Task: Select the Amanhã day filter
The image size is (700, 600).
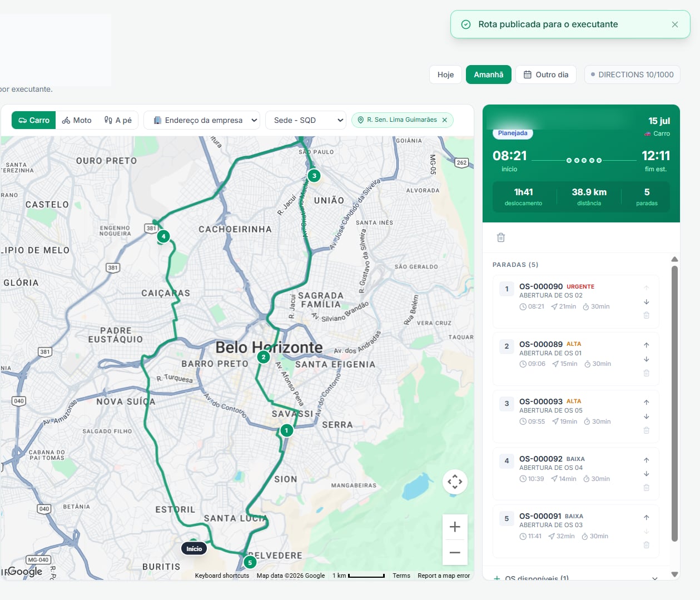Action: pyautogui.click(x=489, y=75)
